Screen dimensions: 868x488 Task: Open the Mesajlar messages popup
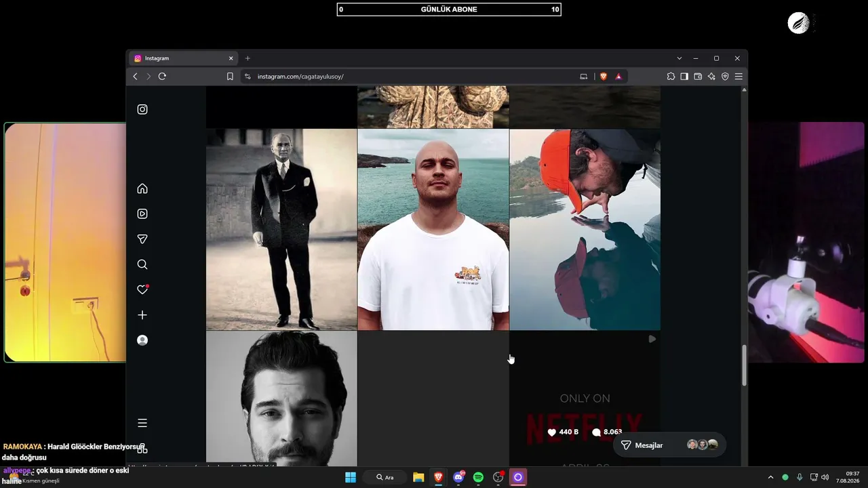point(669,445)
